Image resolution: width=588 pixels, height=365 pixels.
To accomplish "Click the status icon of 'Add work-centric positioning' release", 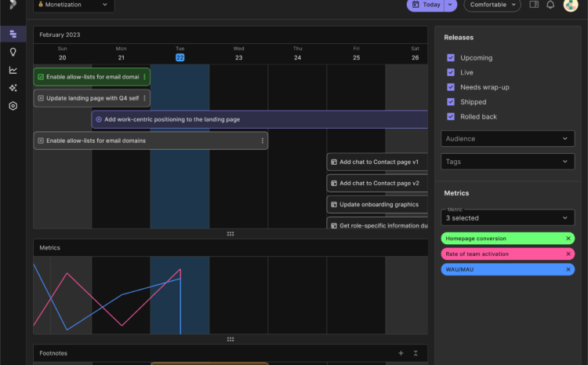I will 99,119.
